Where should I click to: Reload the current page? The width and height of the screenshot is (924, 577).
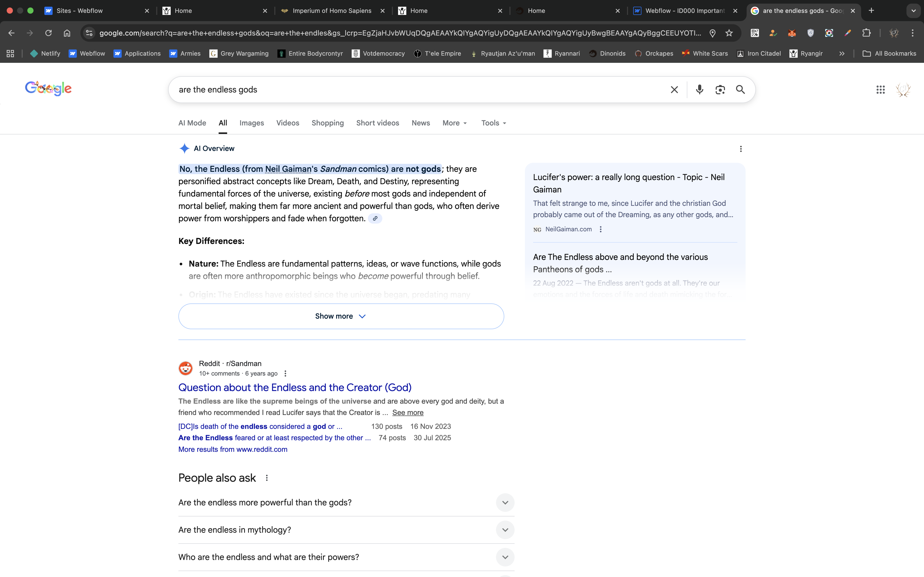click(48, 33)
